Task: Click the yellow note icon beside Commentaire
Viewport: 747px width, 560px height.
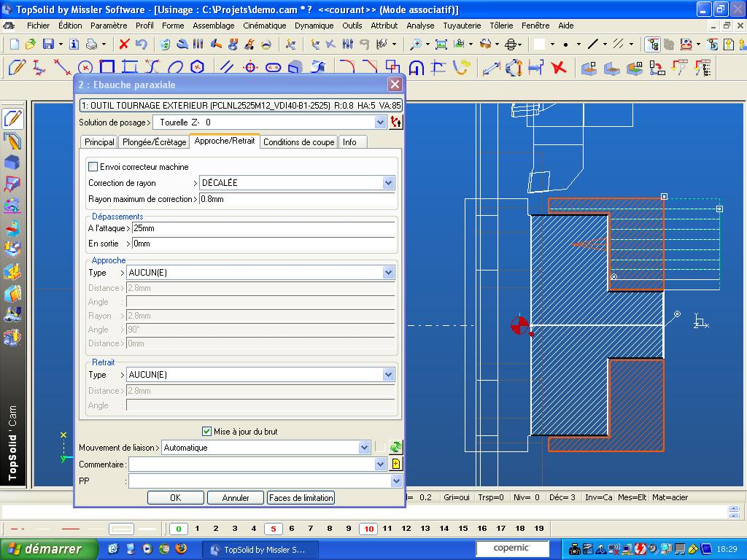Action: 396,464
